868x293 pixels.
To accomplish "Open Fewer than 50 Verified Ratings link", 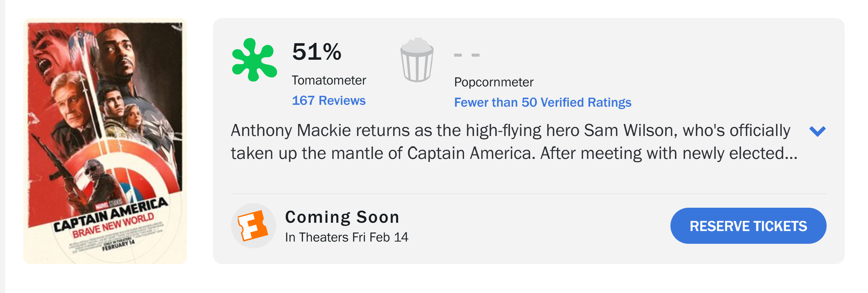I will pyautogui.click(x=542, y=103).
